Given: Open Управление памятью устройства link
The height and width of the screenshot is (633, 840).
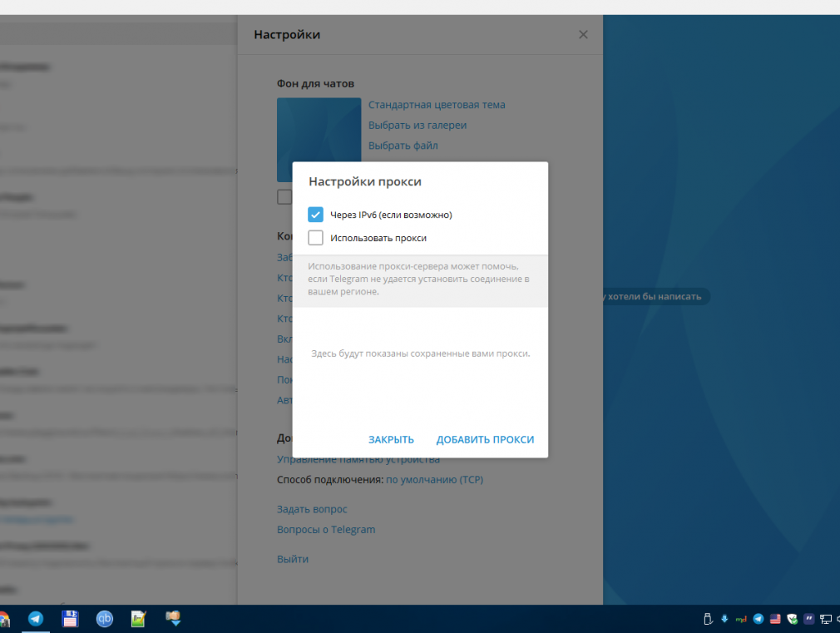Looking at the screenshot, I should coord(358,459).
